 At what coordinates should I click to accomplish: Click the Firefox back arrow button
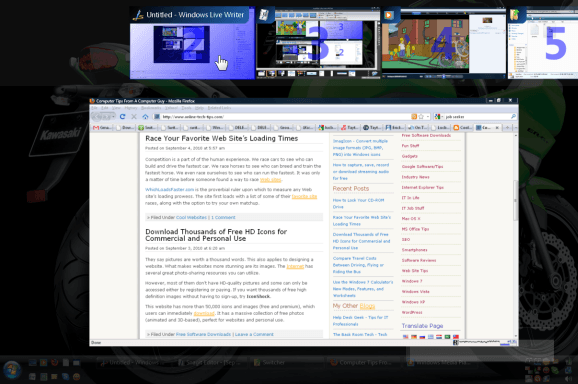pos(97,116)
